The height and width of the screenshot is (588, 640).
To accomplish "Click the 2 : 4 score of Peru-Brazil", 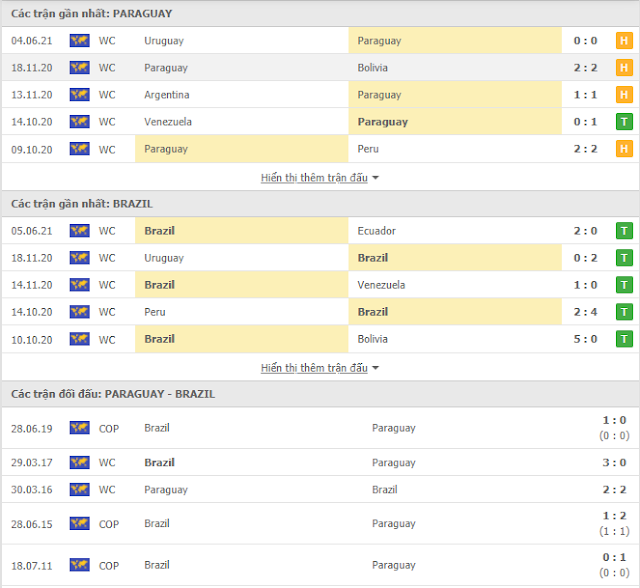I will point(585,312).
